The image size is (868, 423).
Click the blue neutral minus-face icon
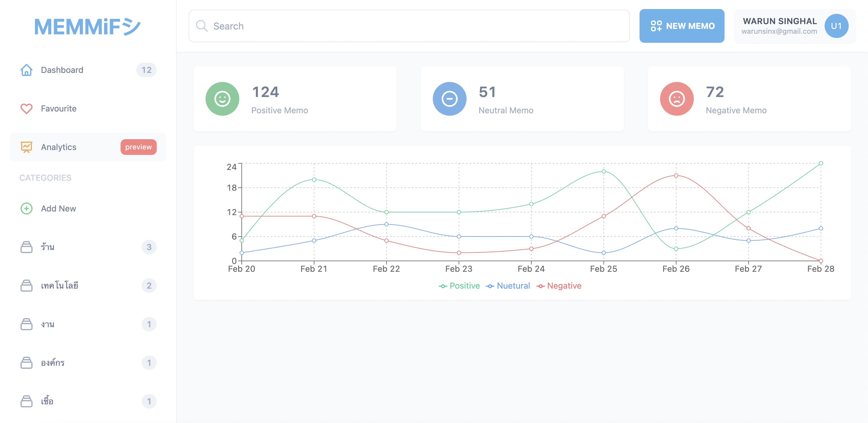coord(449,99)
